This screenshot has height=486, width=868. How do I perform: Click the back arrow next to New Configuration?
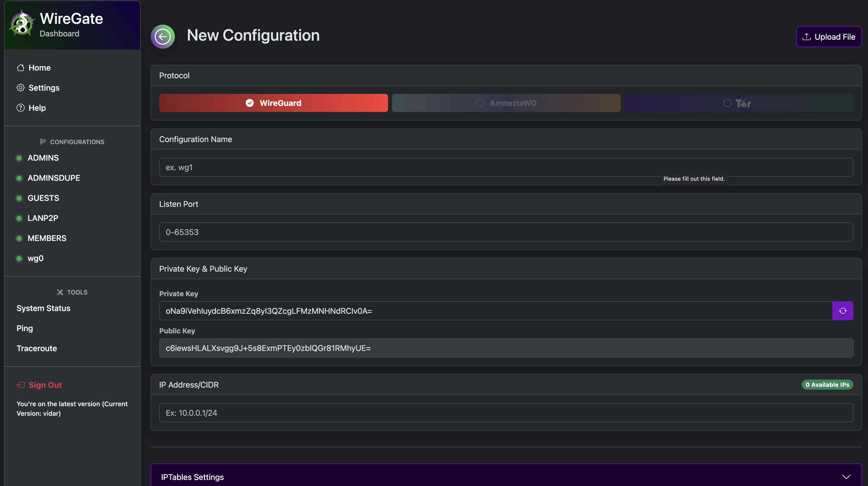163,36
